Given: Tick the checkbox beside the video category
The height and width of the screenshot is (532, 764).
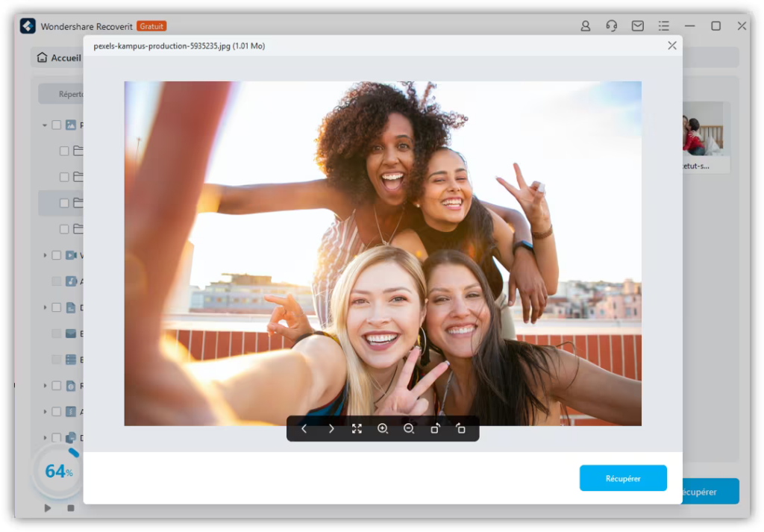Looking at the screenshot, I should 57,255.
